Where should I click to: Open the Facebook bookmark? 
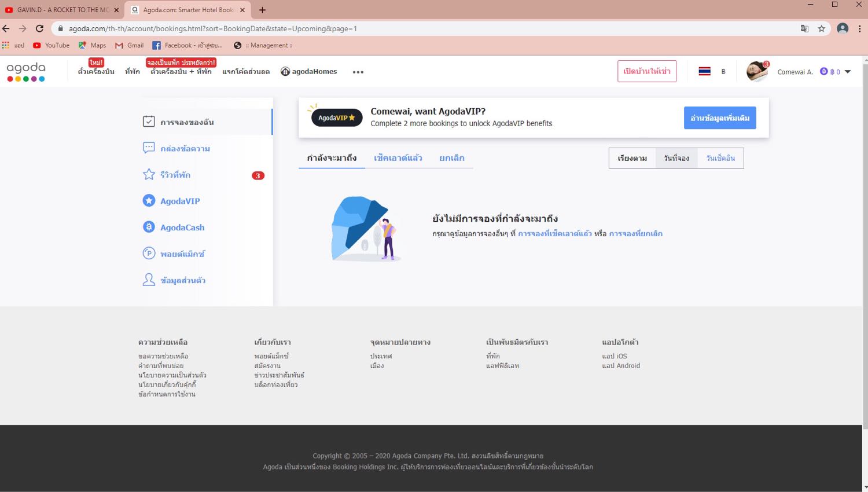tap(187, 45)
